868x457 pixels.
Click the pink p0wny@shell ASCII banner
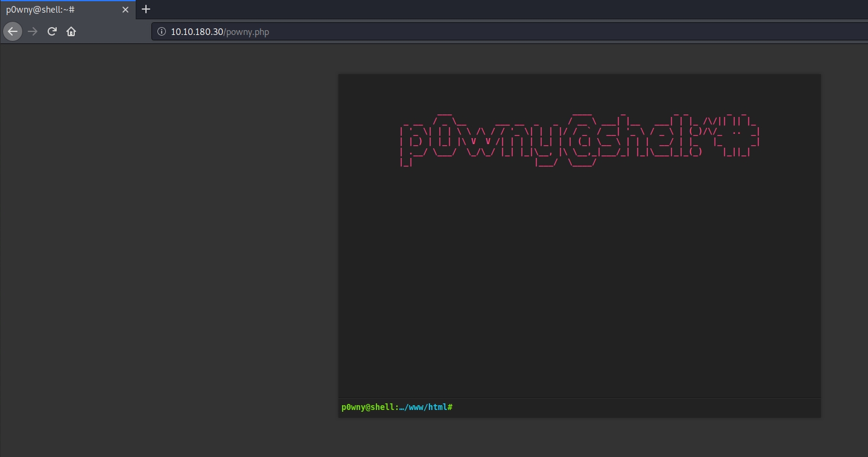[579, 139]
